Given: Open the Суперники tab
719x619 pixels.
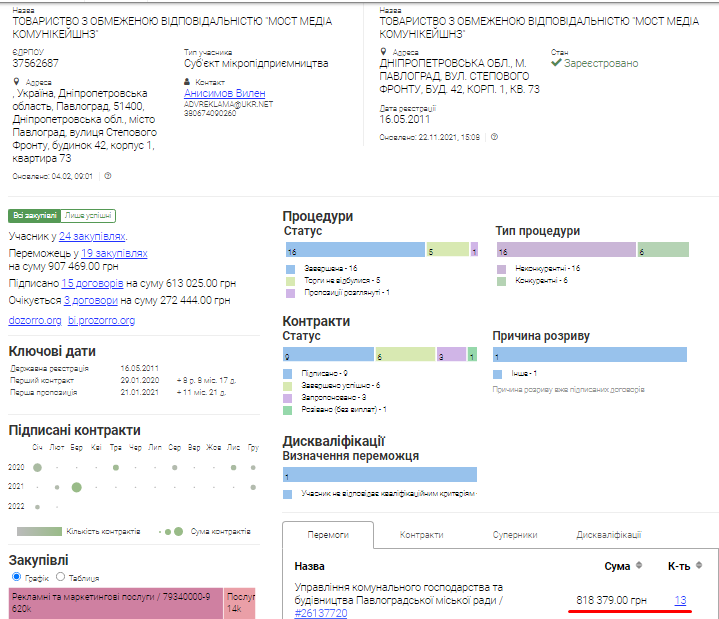Looking at the screenshot, I should [514, 535].
